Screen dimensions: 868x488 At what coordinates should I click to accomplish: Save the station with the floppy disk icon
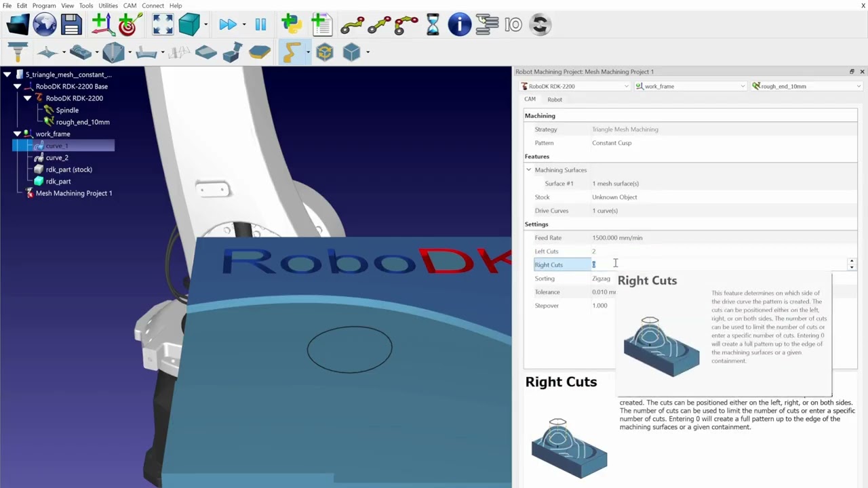[71, 25]
